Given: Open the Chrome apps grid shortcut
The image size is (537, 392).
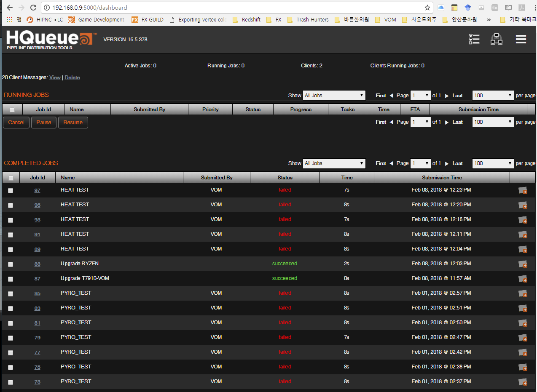Looking at the screenshot, I should 9,19.
